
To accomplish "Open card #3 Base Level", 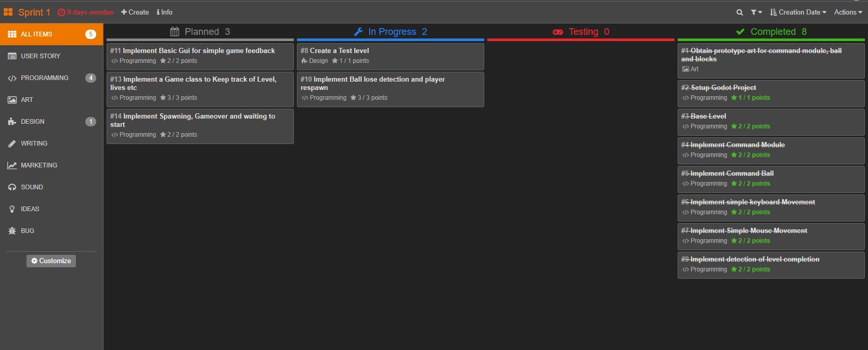I will pos(771,122).
